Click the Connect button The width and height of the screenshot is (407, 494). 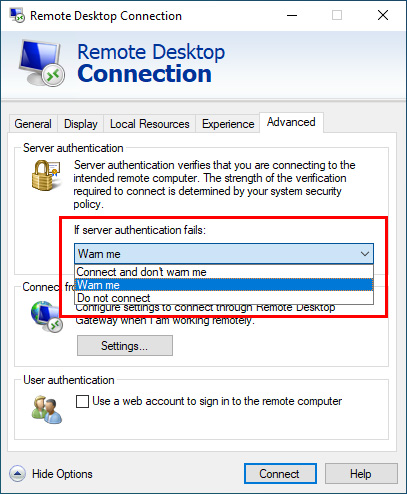(280, 474)
